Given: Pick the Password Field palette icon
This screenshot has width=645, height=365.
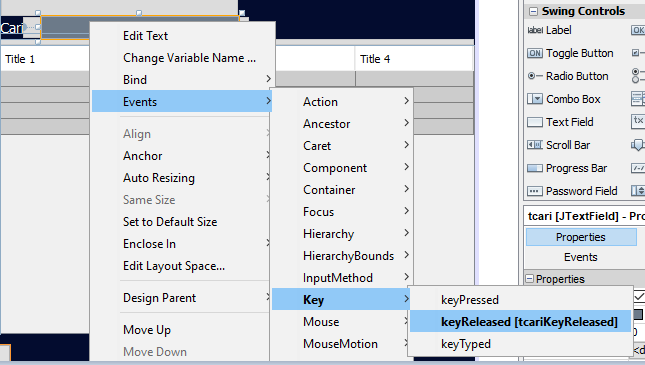Looking at the screenshot, I should click(535, 191).
